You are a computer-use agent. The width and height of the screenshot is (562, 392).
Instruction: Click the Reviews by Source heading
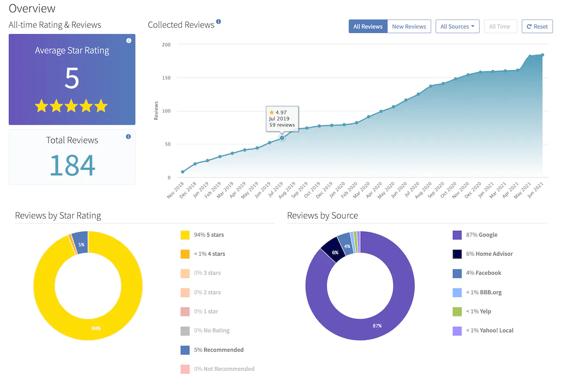point(323,215)
